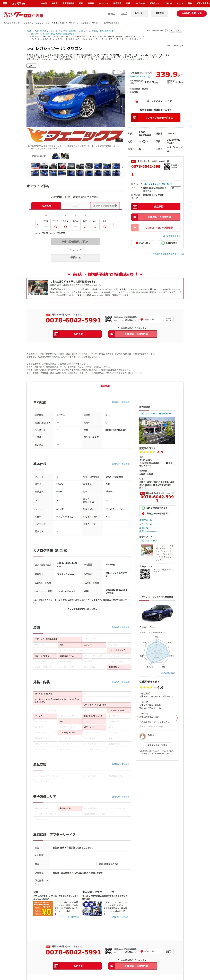Go to the next week in the calendar

click(113, 224)
